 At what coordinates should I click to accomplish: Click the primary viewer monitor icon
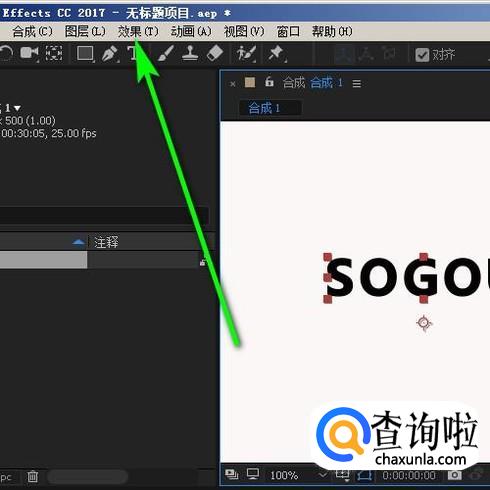[253, 474]
